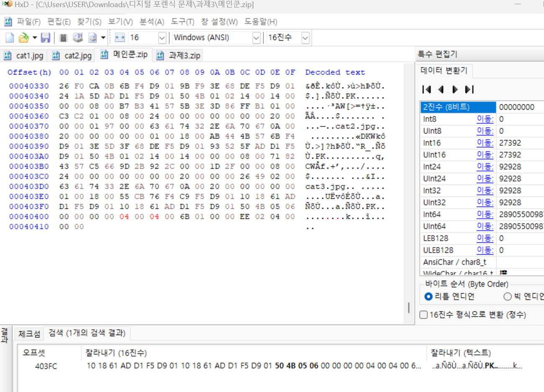Click 이동 link for Int24

485,167
